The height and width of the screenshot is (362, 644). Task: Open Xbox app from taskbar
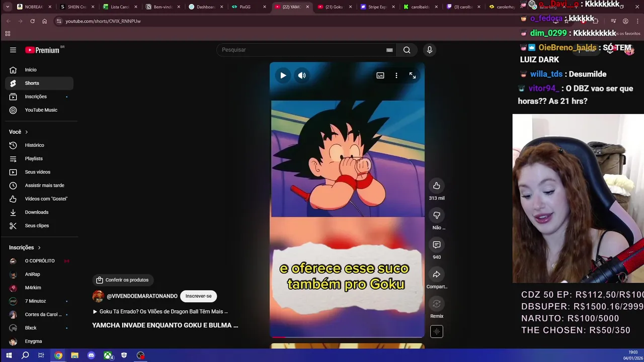108,355
